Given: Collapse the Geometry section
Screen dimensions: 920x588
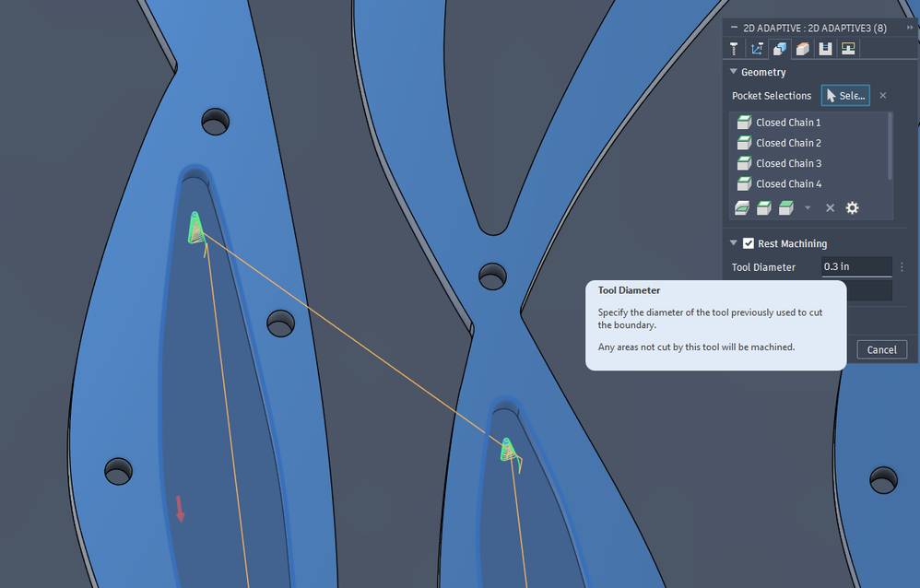Looking at the screenshot, I should click(734, 72).
